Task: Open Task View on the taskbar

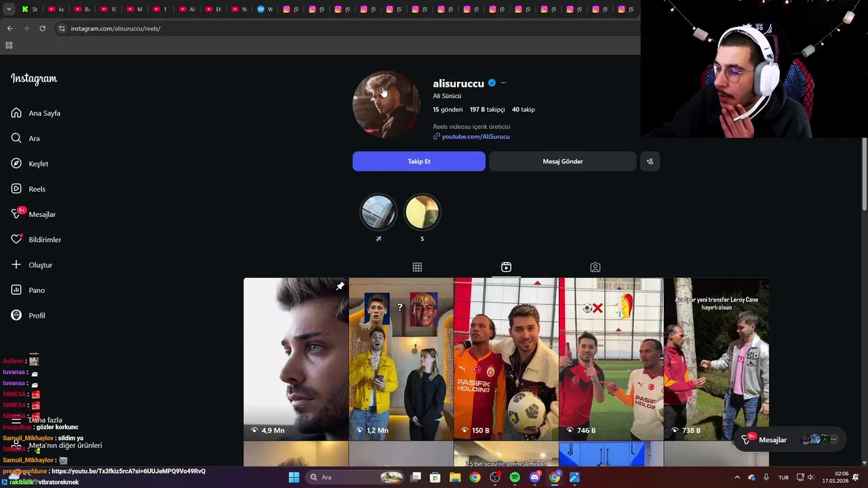Action: tap(416, 477)
